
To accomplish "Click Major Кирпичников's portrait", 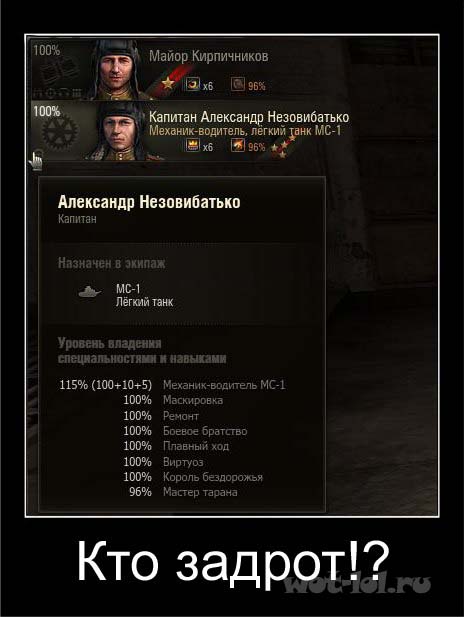I will (x=116, y=69).
